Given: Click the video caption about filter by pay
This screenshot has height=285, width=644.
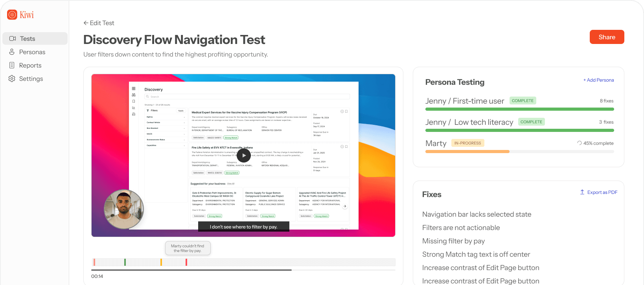Looking at the screenshot, I should click(x=244, y=227).
